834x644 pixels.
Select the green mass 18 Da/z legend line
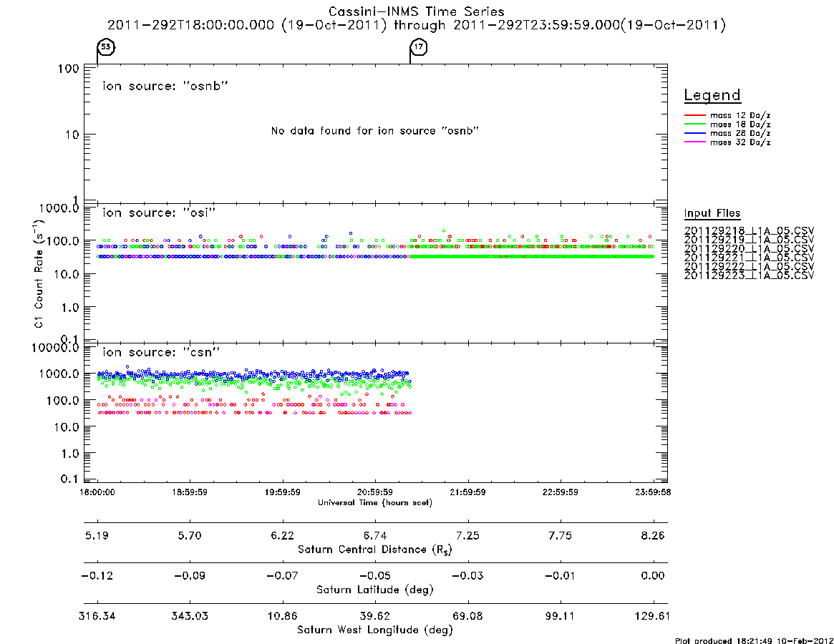(694, 125)
